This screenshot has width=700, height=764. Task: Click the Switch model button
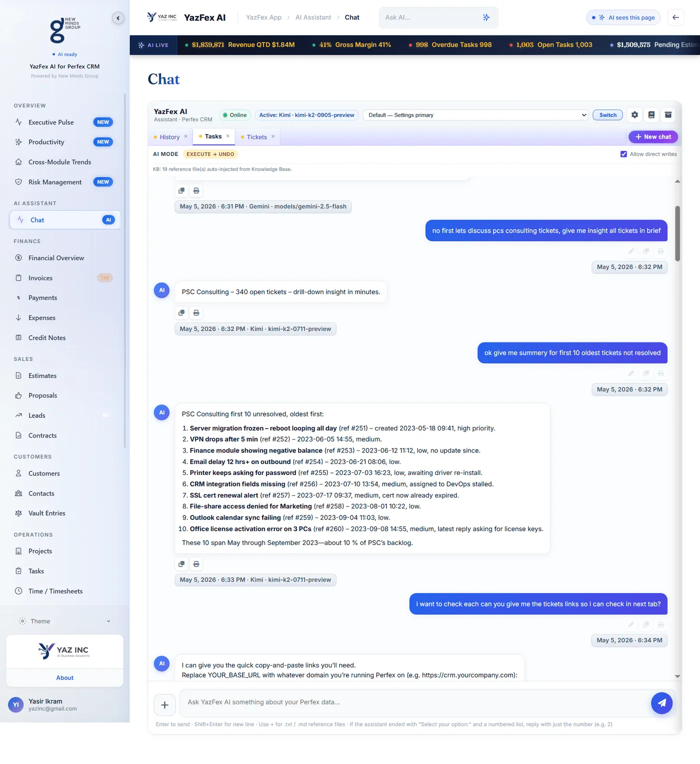(608, 115)
